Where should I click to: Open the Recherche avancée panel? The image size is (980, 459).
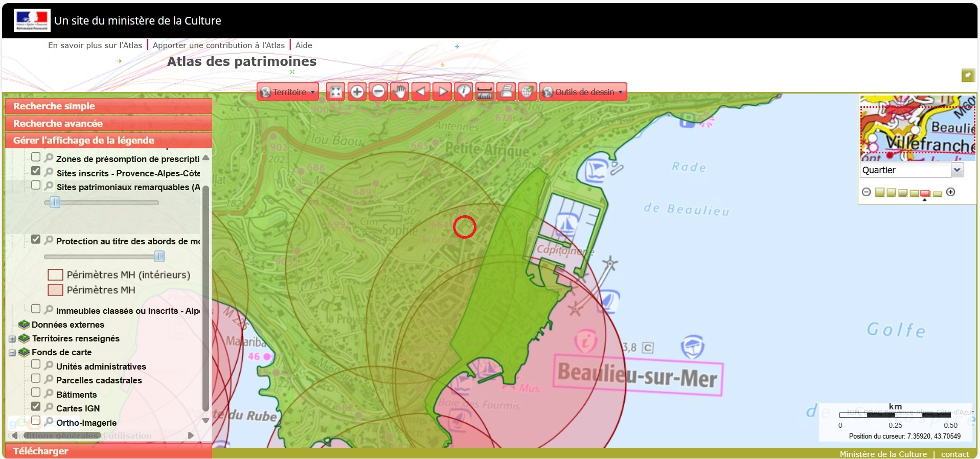click(108, 124)
